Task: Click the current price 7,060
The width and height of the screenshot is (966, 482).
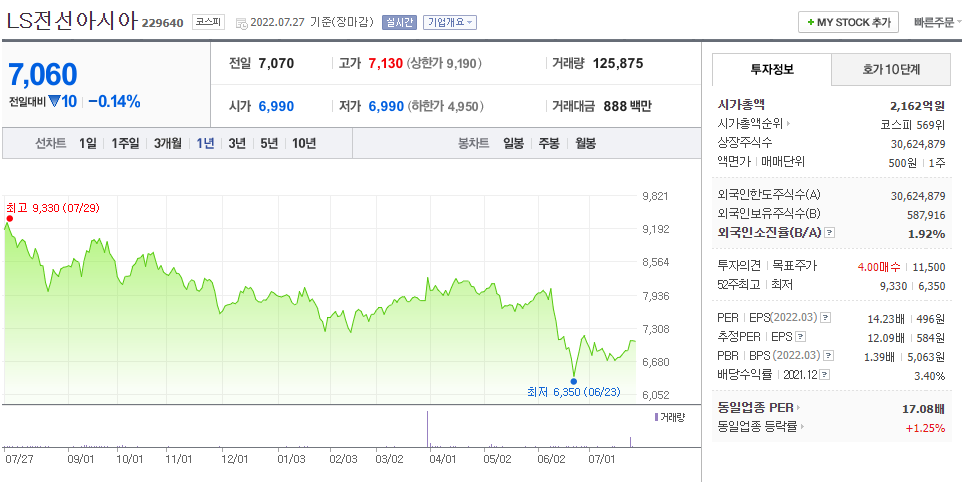Action: 43,75
